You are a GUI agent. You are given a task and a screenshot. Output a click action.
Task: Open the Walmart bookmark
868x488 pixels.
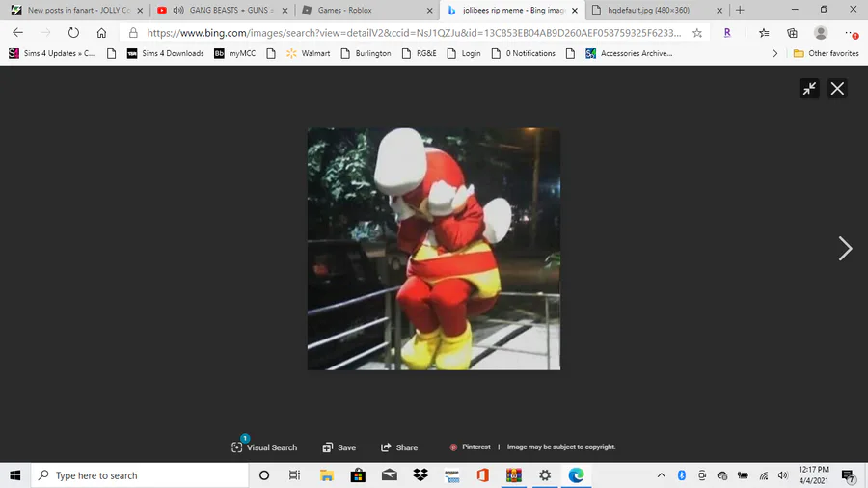pyautogui.click(x=309, y=53)
